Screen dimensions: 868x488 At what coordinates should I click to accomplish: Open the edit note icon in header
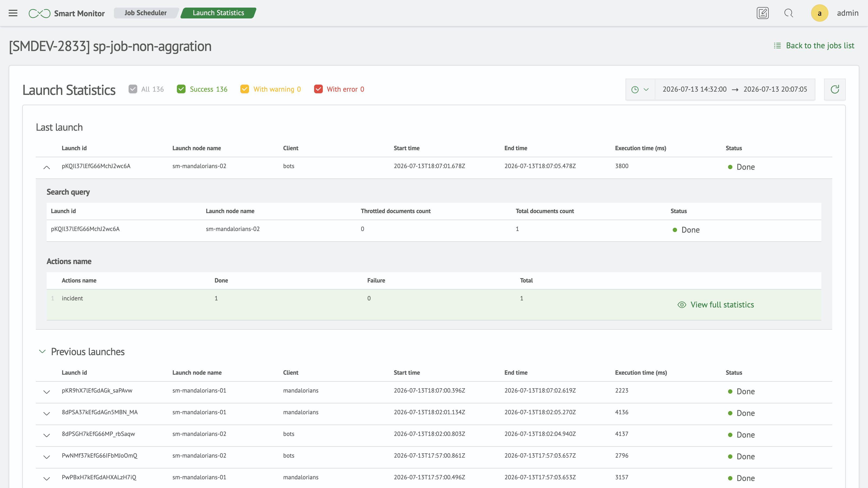[x=762, y=13]
